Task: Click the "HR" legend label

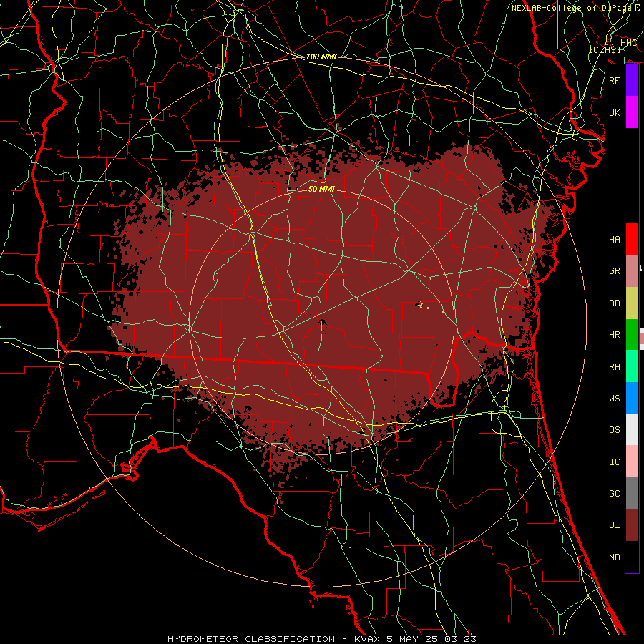Action: (x=614, y=335)
